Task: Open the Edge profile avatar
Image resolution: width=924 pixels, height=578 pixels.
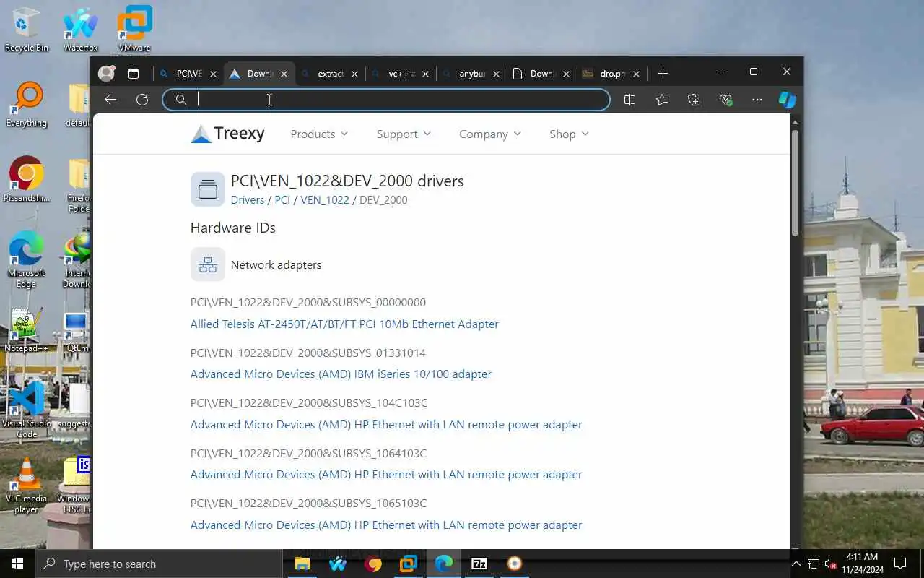Action: (x=107, y=74)
